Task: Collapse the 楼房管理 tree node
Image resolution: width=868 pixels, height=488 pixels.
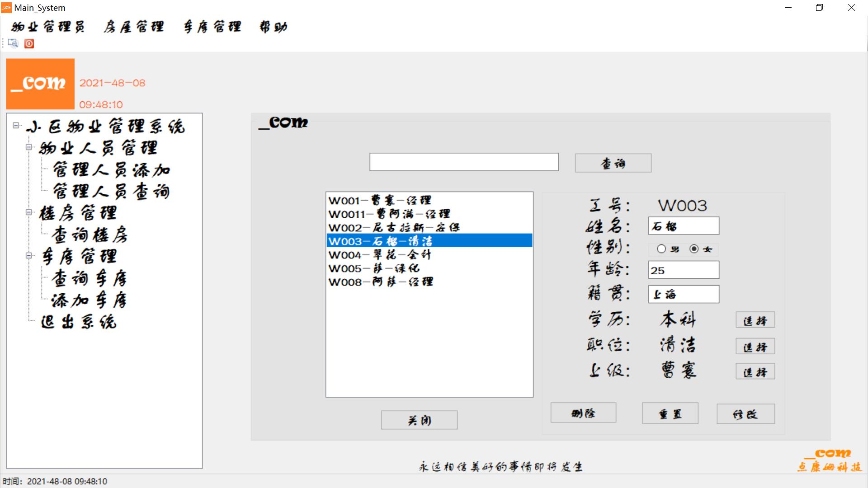Action: click(29, 212)
